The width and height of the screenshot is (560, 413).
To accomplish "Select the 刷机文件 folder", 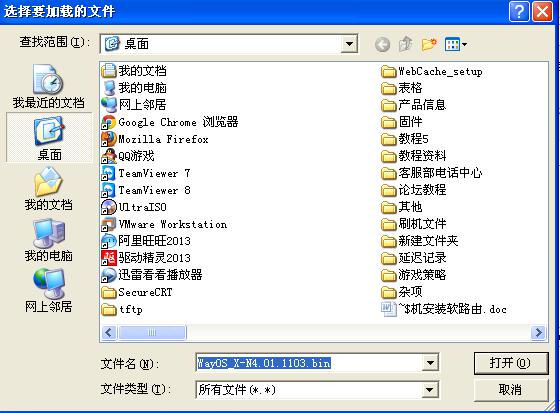I will [414, 224].
